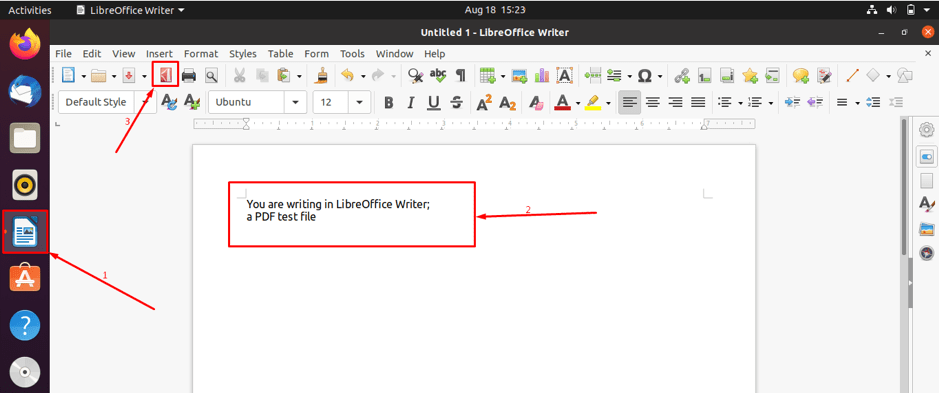Insert an endnote
939x393 pixels.
[727, 75]
